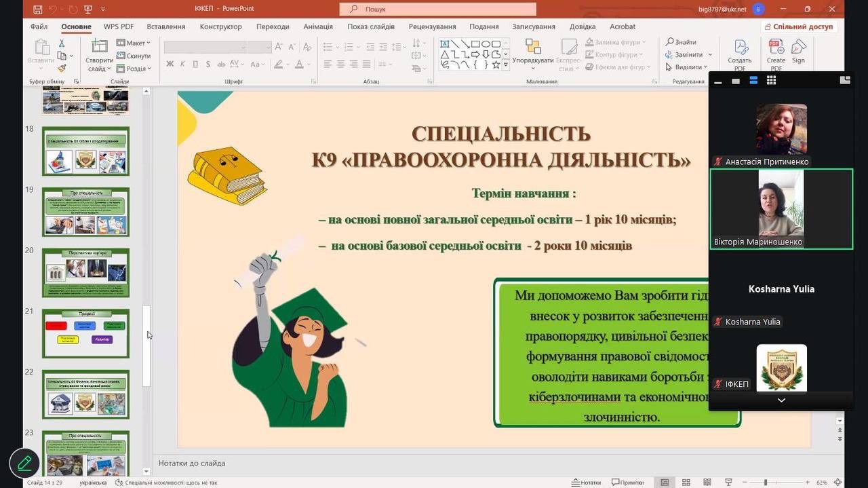Toggle text shadow (S)
The height and width of the screenshot is (488, 868).
click(x=208, y=64)
